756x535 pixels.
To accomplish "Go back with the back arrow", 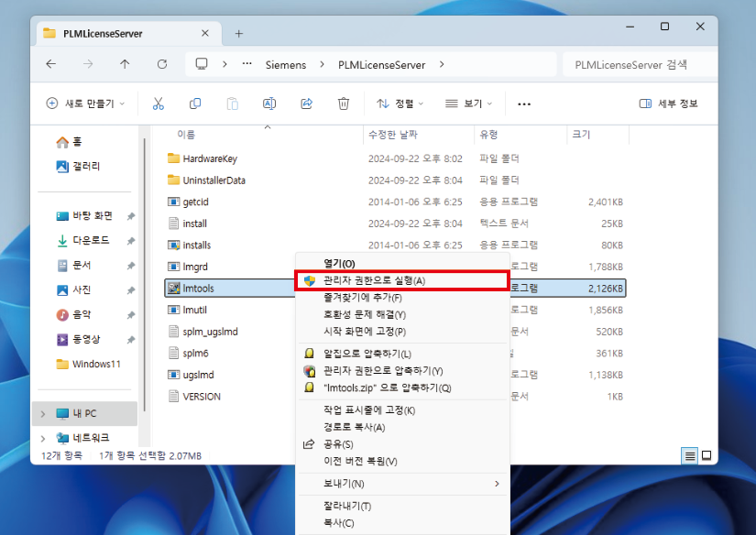I will 51,64.
